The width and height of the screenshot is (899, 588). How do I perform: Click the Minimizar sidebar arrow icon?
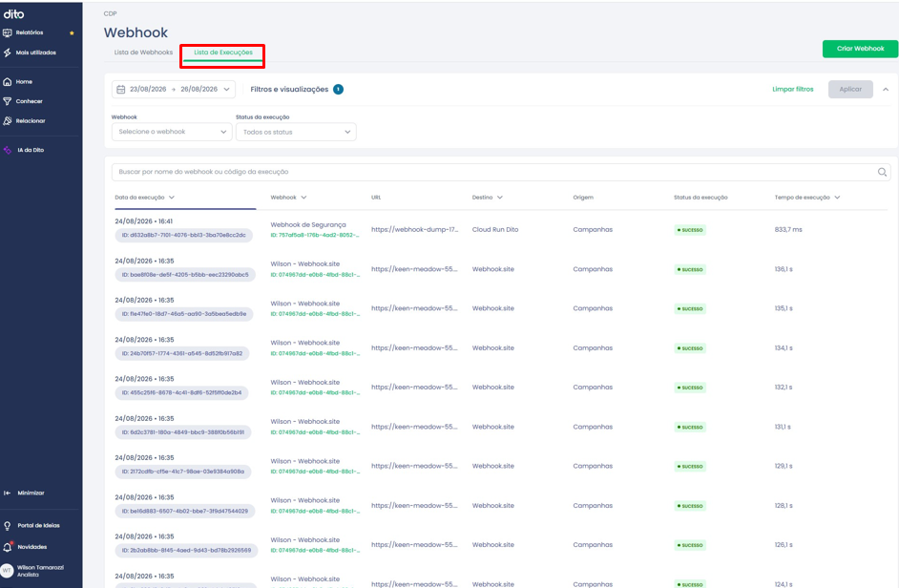8,493
